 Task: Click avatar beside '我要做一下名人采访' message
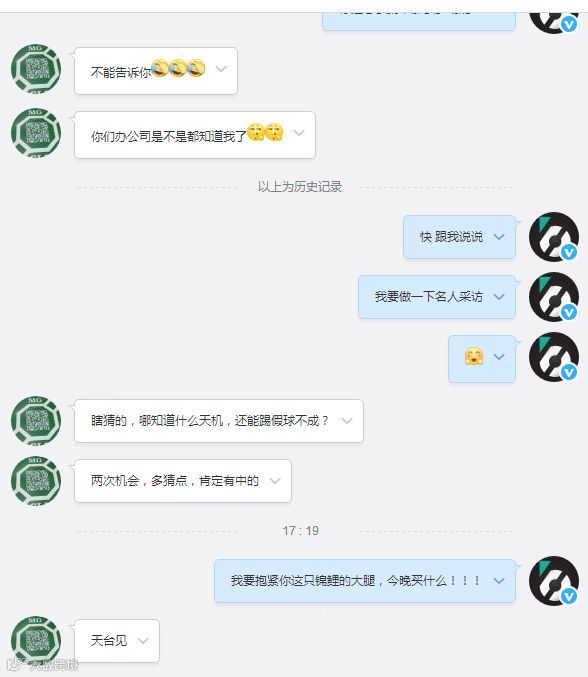pyautogui.click(x=554, y=297)
